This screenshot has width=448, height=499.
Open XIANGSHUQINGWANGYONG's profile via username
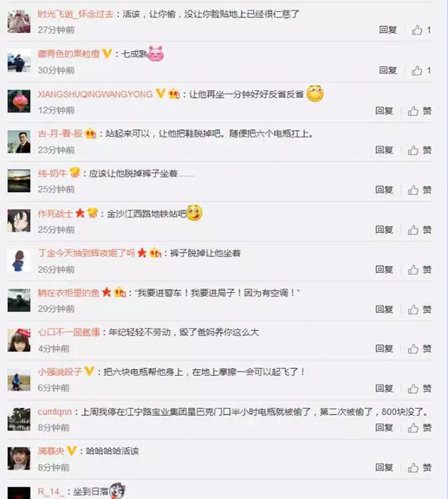click(95, 94)
